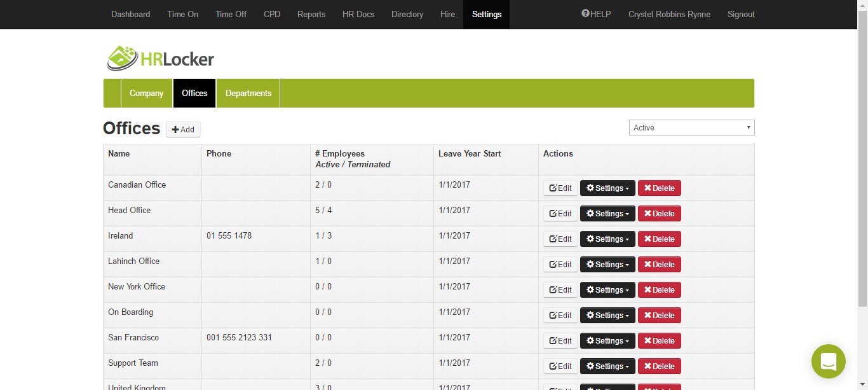This screenshot has height=390, width=868.
Task: Click the HRLocker logo
Action: [161, 59]
